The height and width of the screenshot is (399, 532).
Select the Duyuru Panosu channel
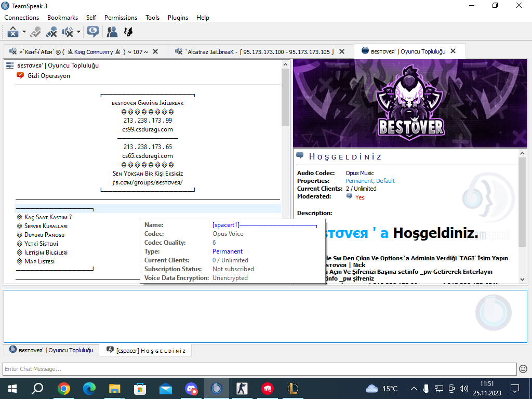coord(44,235)
